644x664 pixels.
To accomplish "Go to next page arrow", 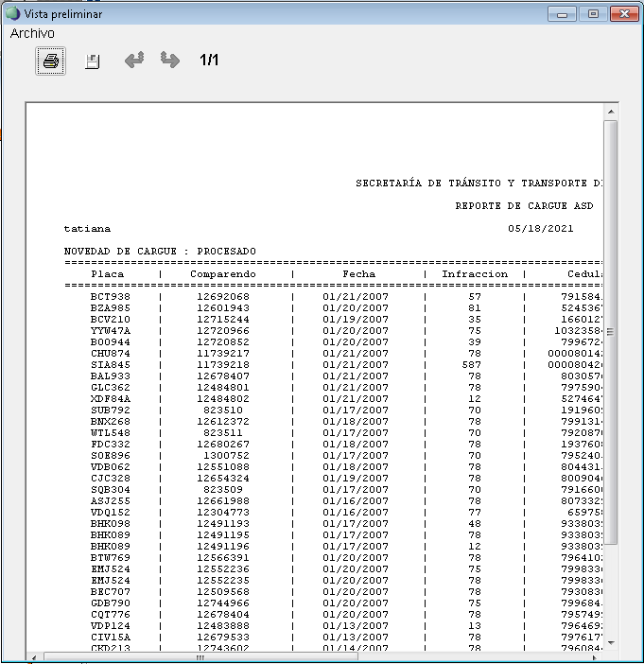I will [x=170, y=61].
